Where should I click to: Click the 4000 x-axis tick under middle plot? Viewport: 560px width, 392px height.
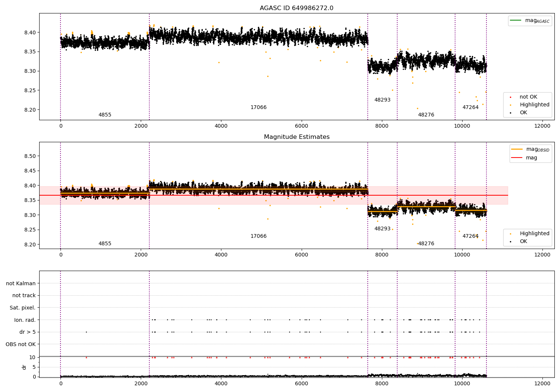[x=221, y=255]
